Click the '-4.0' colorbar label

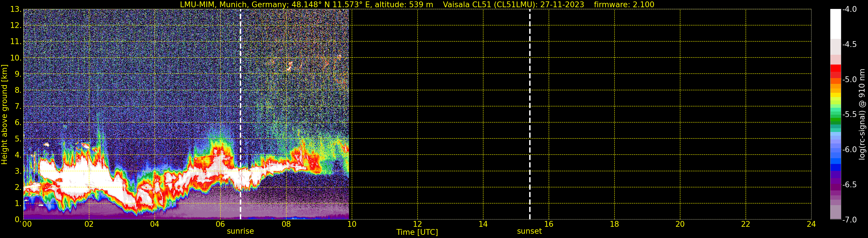pos(850,10)
